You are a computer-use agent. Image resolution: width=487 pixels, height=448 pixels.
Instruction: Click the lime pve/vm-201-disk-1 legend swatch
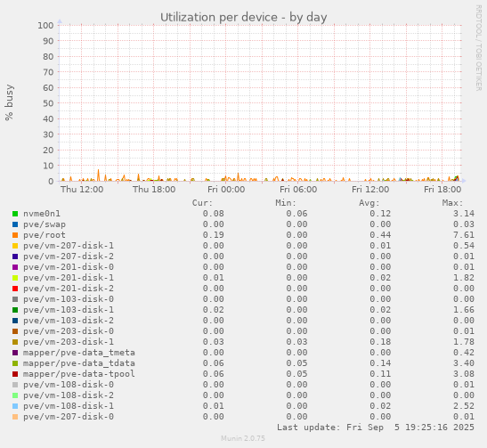(15, 278)
